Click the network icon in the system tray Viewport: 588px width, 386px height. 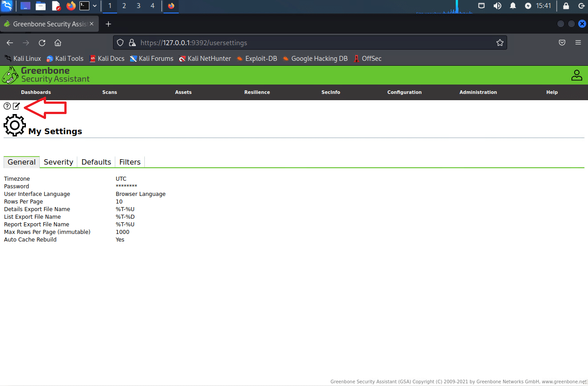482,6
